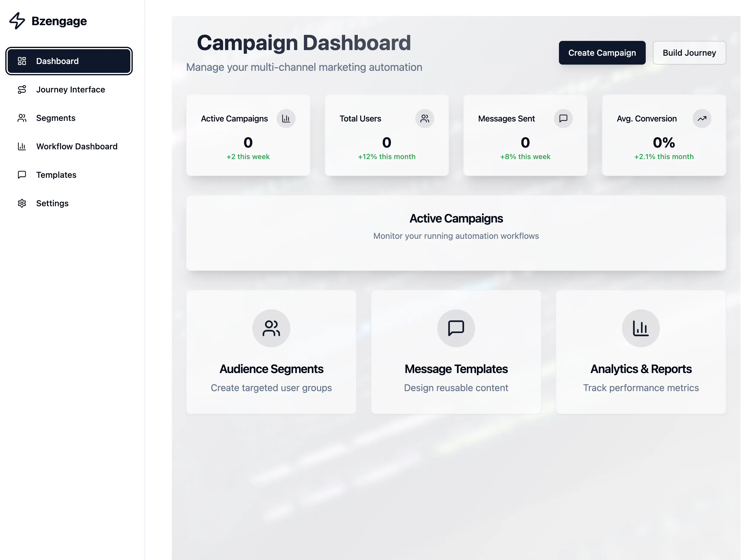Open the Analytics & Reports card title

[640, 369]
